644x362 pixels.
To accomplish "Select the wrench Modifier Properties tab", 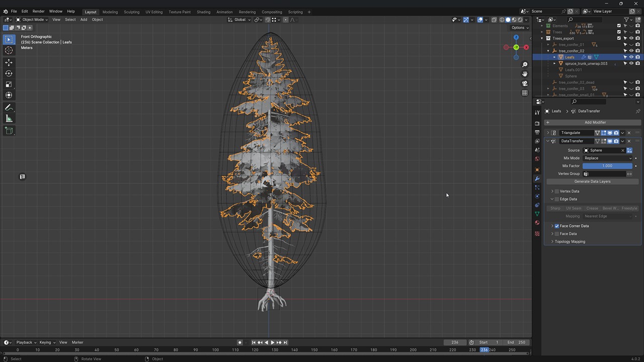I will pos(537,178).
